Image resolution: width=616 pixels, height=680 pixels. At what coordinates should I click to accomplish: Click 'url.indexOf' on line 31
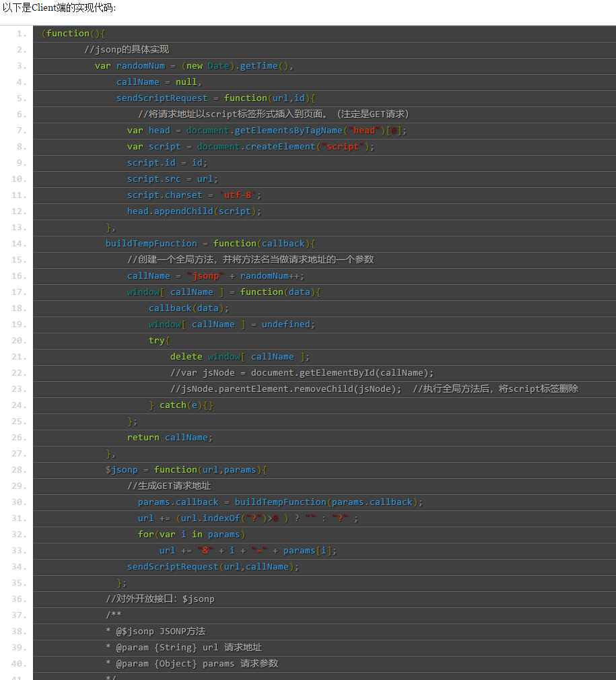tap(210, 518)
